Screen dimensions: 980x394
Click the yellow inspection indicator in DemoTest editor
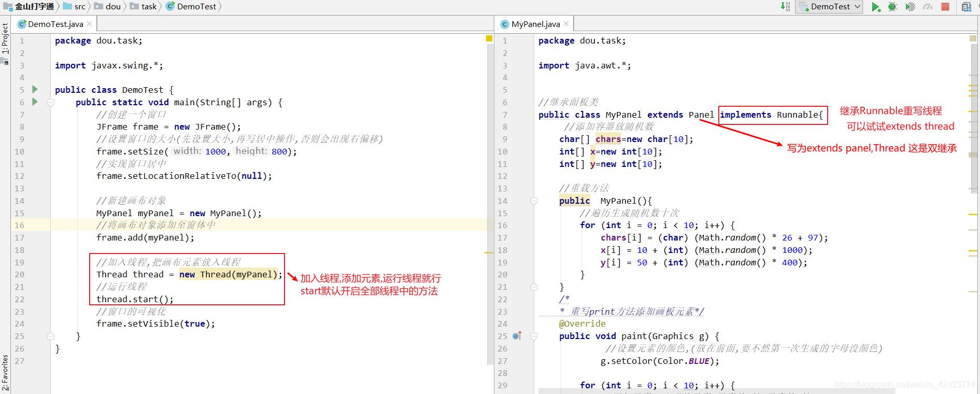[489, 38]
